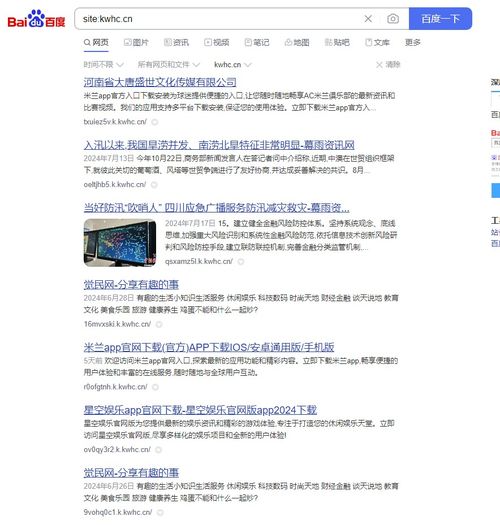Expand the 时间不限 filter dropdown

pos(103,64)
